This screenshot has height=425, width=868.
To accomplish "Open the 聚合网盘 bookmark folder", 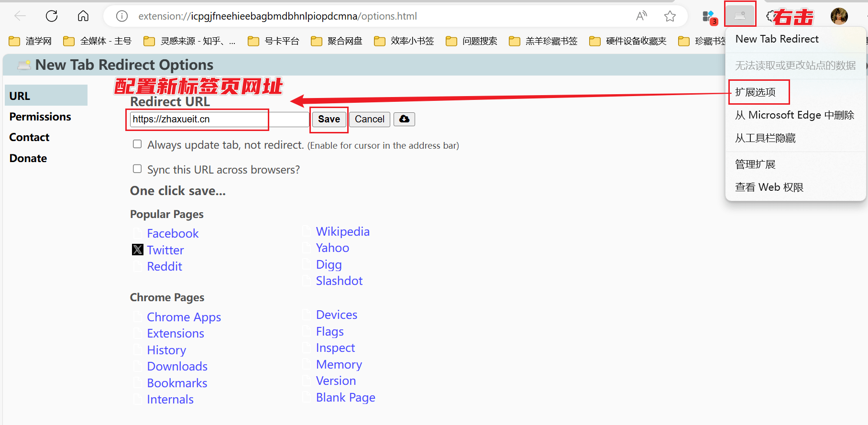I will [337, 41].
